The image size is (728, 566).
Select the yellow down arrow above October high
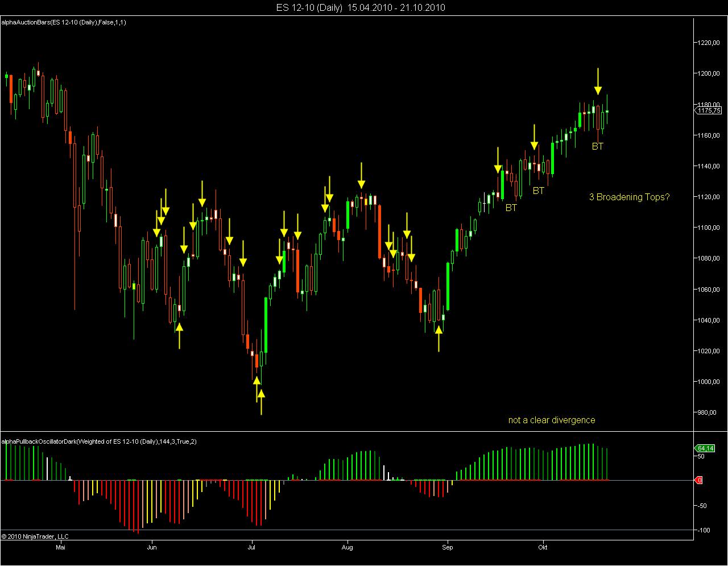pos(598,81)
